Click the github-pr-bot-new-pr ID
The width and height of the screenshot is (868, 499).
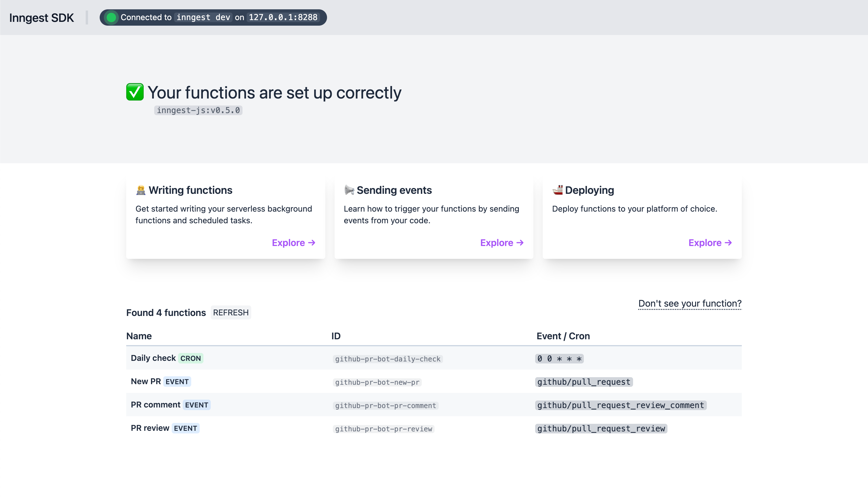377,382
